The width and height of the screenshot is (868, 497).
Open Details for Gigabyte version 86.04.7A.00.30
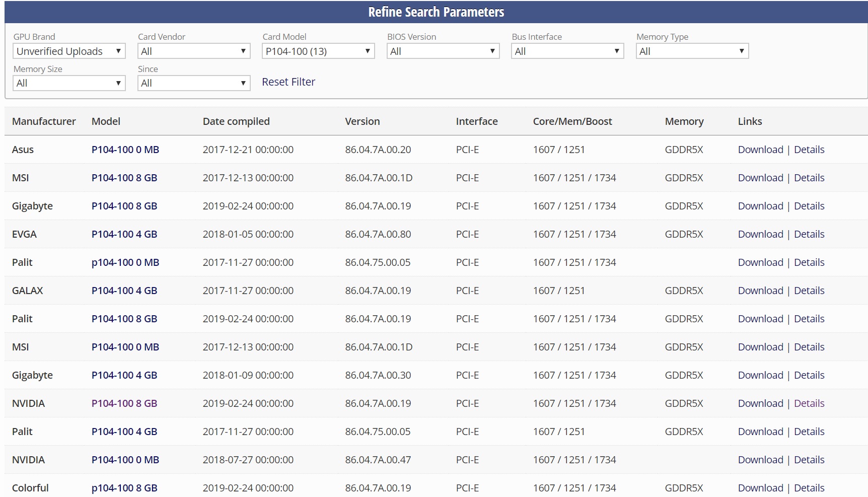[x=809, y=375]
